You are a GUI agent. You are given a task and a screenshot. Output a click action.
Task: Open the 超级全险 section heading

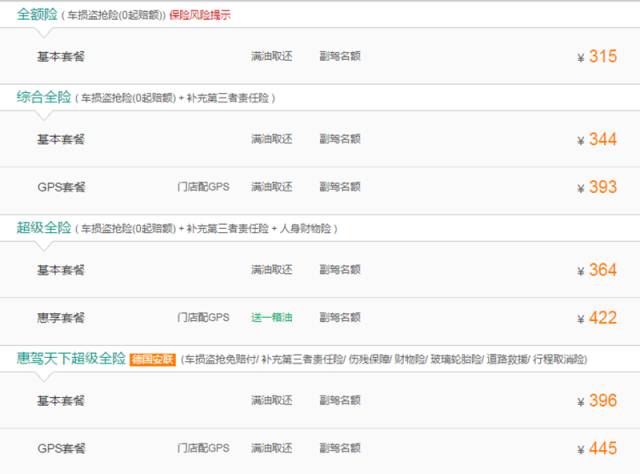coord(44,227)
